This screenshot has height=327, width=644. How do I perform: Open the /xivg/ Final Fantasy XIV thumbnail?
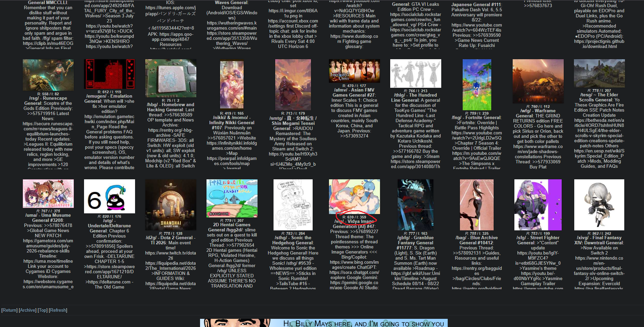coord(599,205)
